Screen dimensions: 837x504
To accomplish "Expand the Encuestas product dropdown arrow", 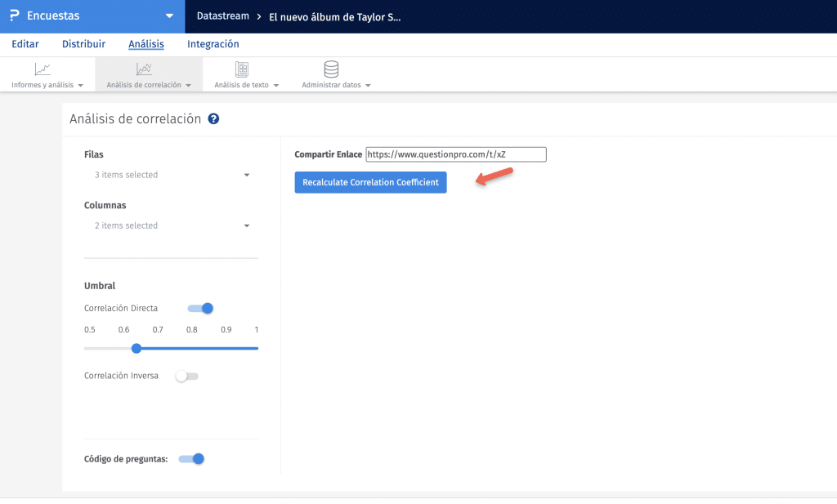I will tap(169, 16).
